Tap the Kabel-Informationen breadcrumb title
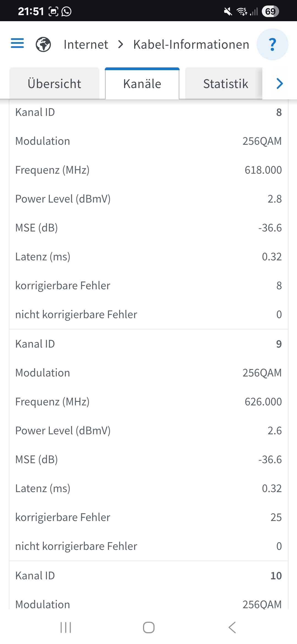The height and width of the screenshot is (644, 297). (191, 44)
